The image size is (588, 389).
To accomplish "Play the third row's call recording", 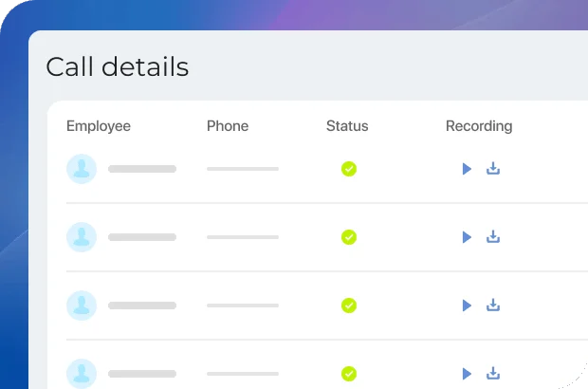I will click(466, 306).
